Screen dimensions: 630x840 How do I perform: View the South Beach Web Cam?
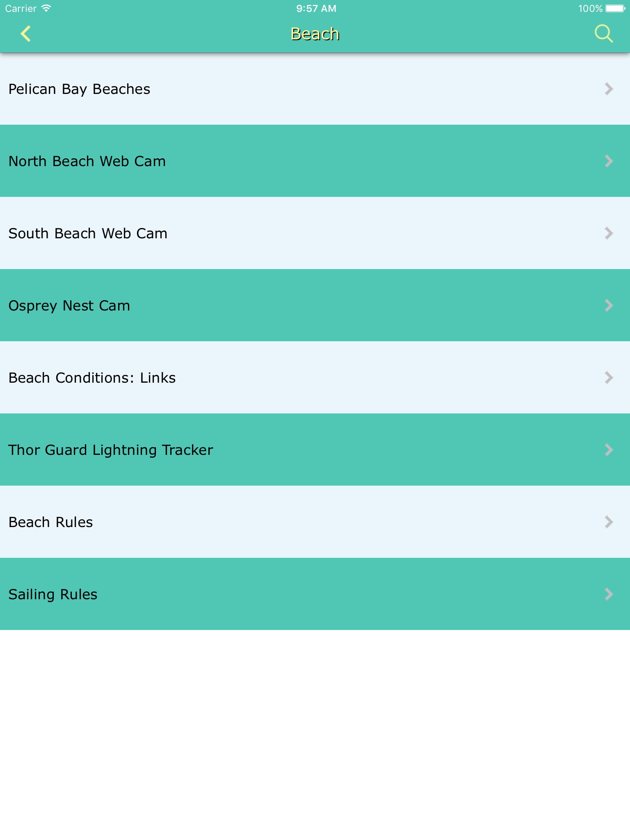pos(88,233)
